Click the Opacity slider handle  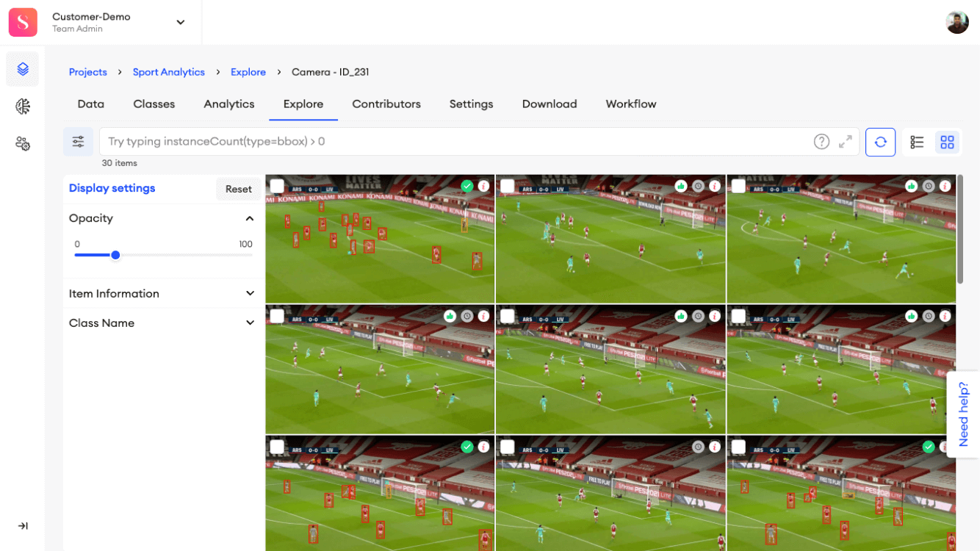click(115, 255)
